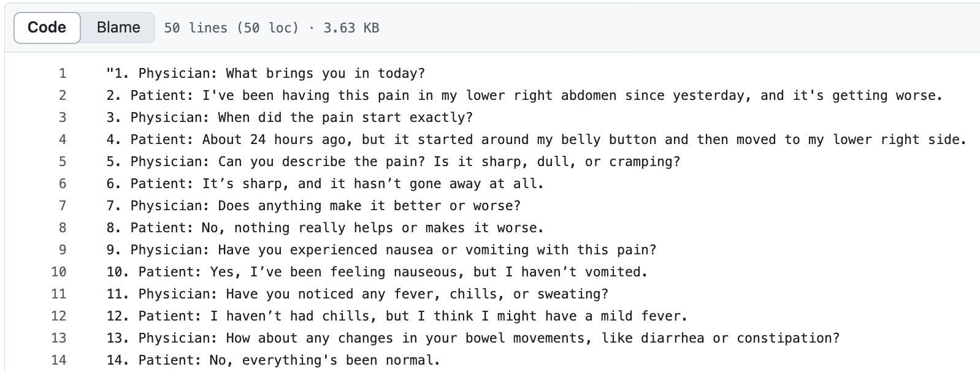The image size is (980, 372).
Task: Click the line mentioning a mild fever
Action: point(397,316)
